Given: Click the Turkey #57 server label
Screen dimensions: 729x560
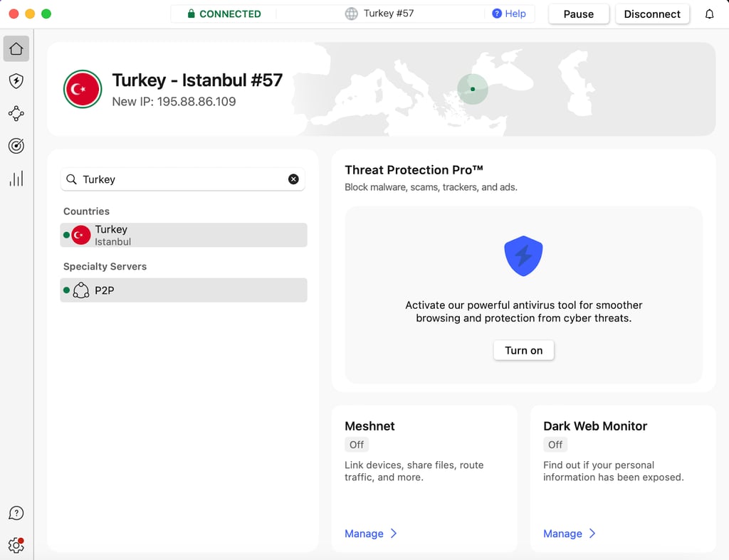Looking at the screenshot, I should tap(389, 14).
